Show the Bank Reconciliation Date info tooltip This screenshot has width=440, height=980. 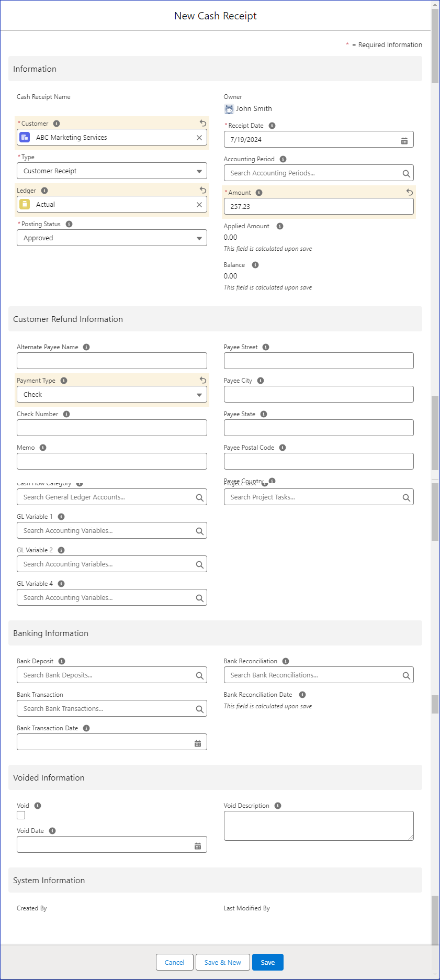pyautogui.click(x=302, y=695)
